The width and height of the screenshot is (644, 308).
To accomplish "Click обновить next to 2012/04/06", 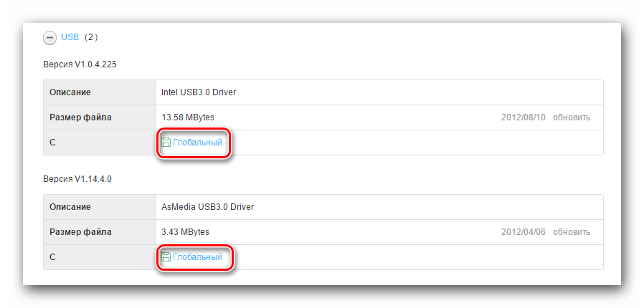I will (x=572, y=232).
